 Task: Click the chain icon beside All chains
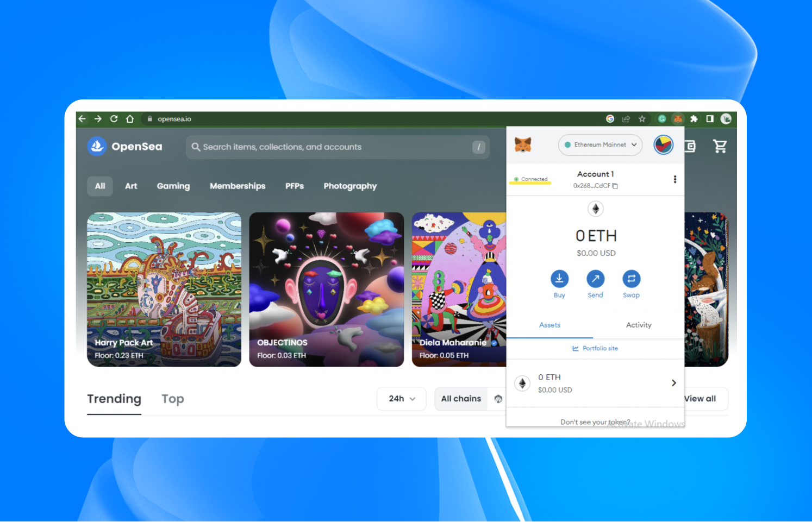click(498, 399)
